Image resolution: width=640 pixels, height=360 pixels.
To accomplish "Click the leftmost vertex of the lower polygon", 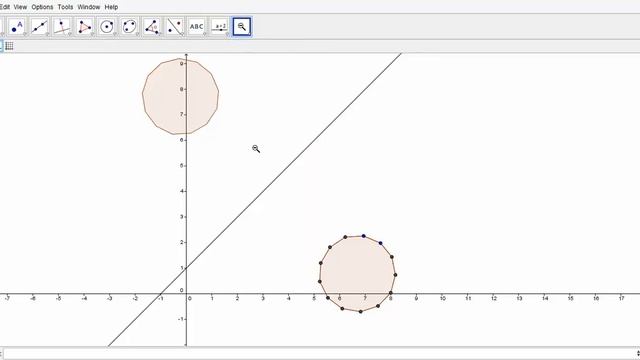I will tap(320, 281).
